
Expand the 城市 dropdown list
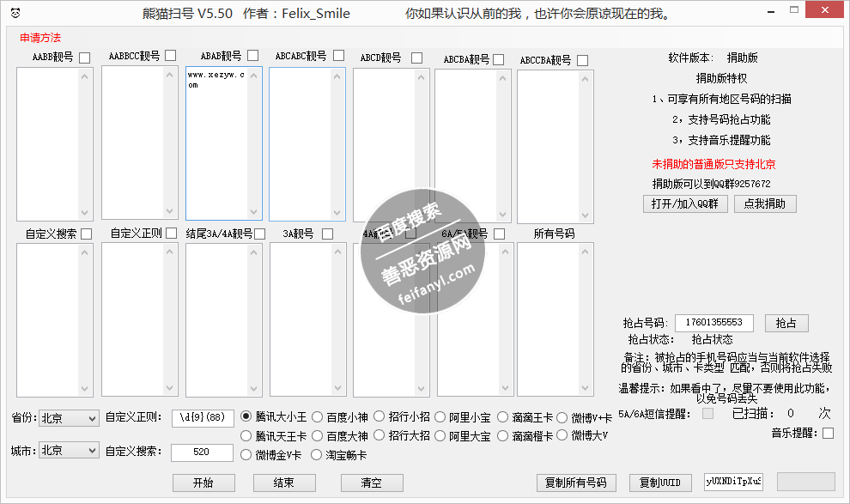(69, 451)
